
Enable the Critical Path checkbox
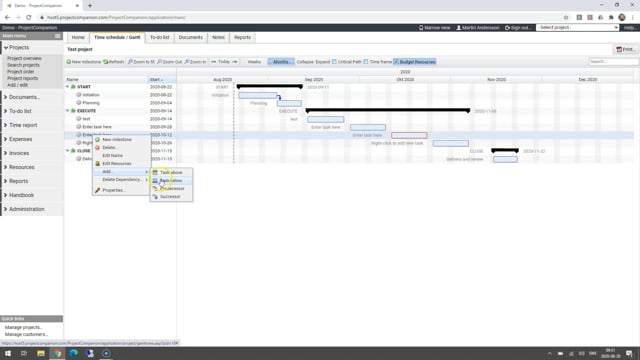click(334, 62)
